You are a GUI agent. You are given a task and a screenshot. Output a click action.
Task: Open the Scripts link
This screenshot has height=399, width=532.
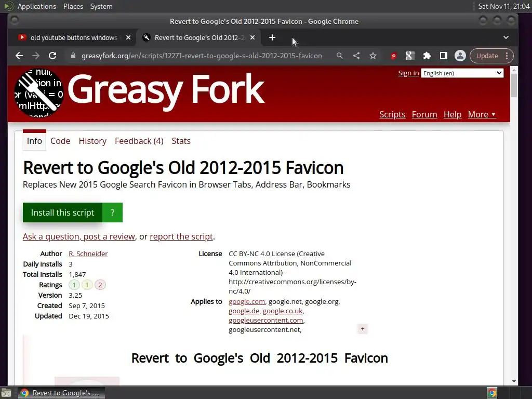click(x=392, y=114)
